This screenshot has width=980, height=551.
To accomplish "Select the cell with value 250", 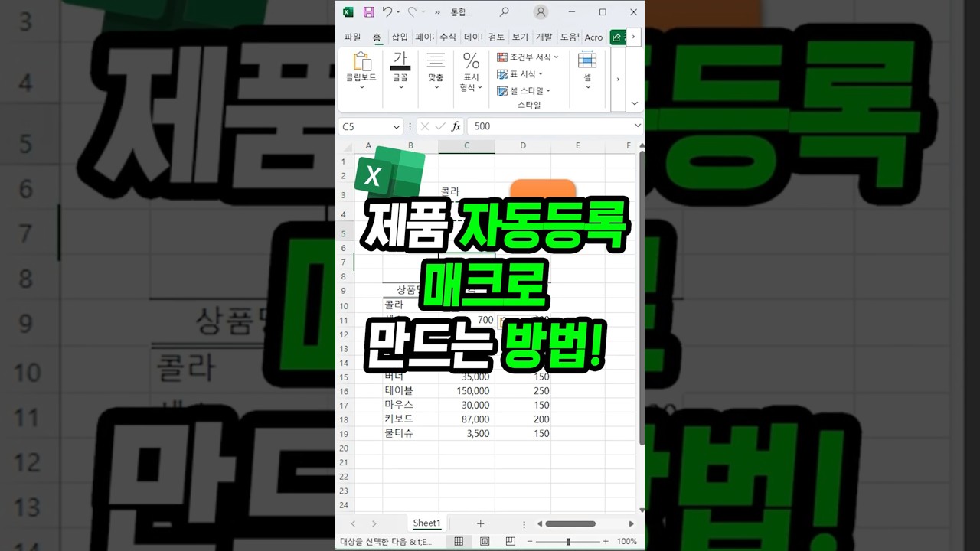I will click(523, 390).
